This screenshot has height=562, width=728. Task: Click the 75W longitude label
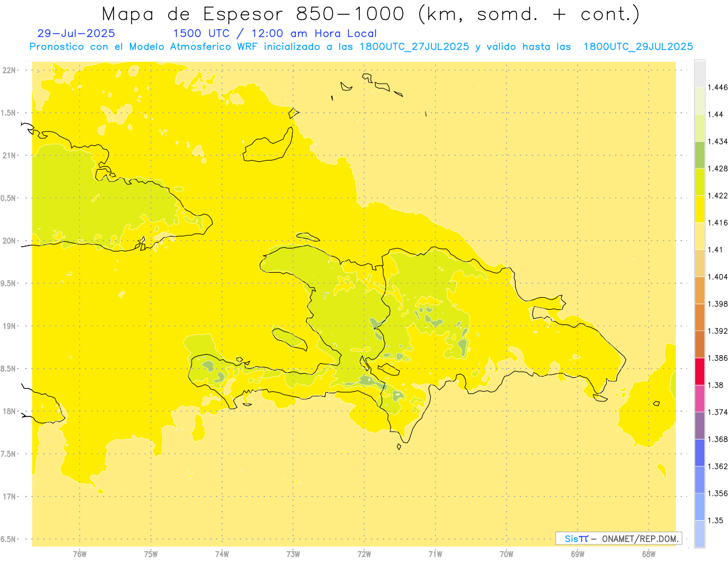coord(151,554)
